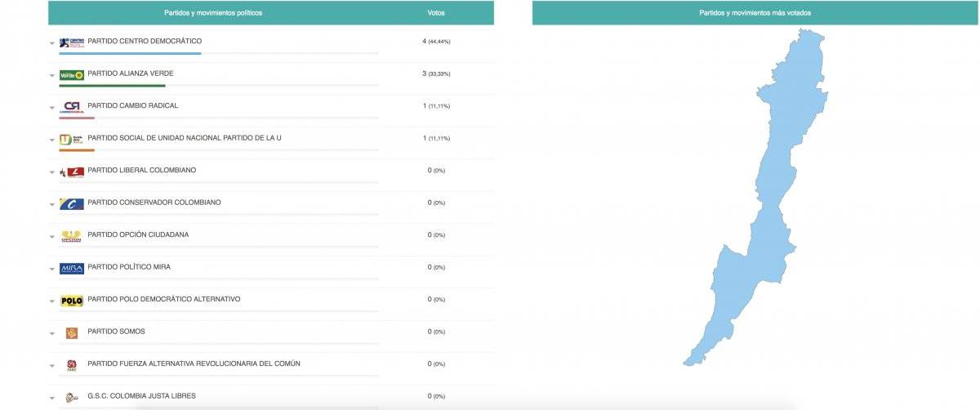Click the Partido Conservador Colombiano logo
Viewport: 980px width, 410px height.
pos(72,203)
